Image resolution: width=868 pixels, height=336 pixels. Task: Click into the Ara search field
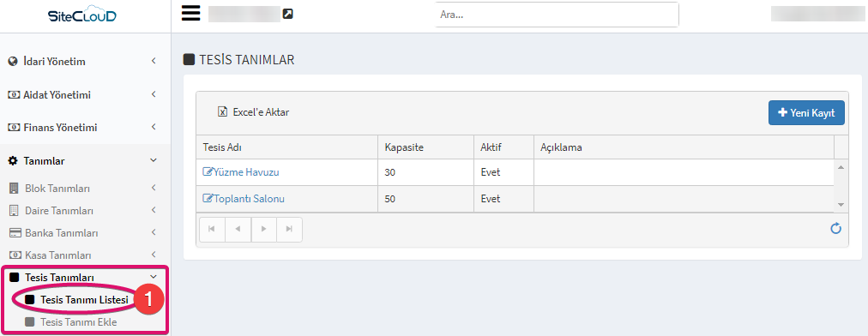(557, 15)
